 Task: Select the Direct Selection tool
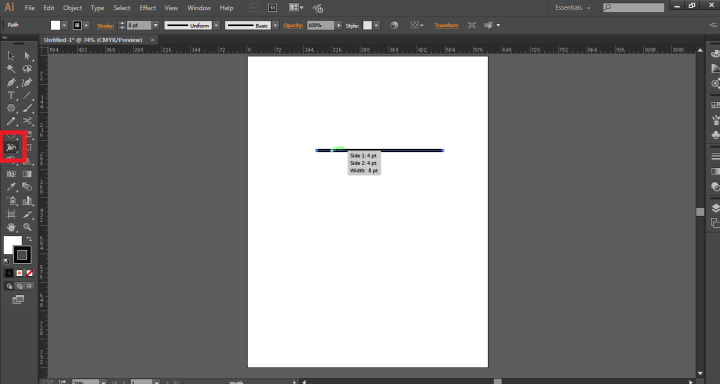28,56
